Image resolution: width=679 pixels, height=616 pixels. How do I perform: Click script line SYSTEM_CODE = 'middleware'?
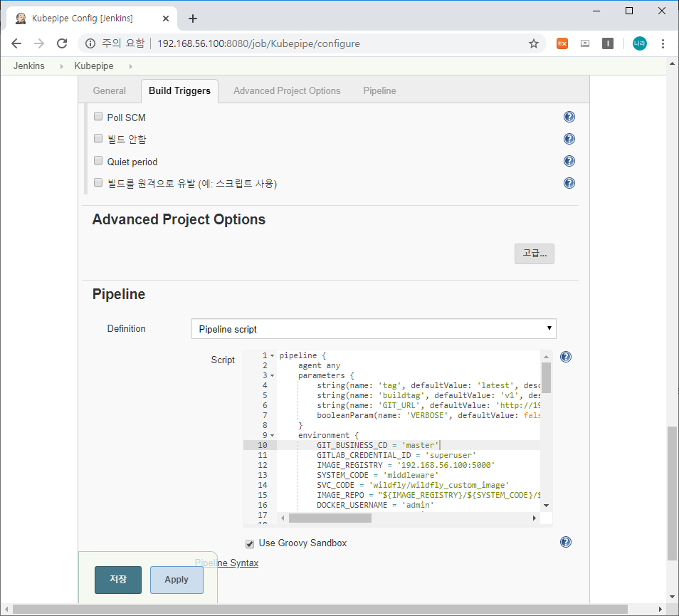(x=378, y=475)
